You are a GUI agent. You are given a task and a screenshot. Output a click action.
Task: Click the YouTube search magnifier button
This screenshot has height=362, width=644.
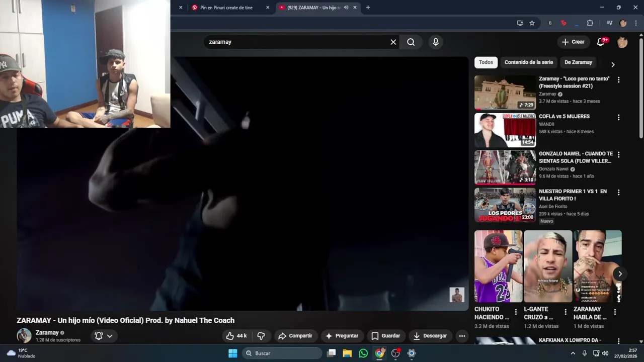[411, 42]
